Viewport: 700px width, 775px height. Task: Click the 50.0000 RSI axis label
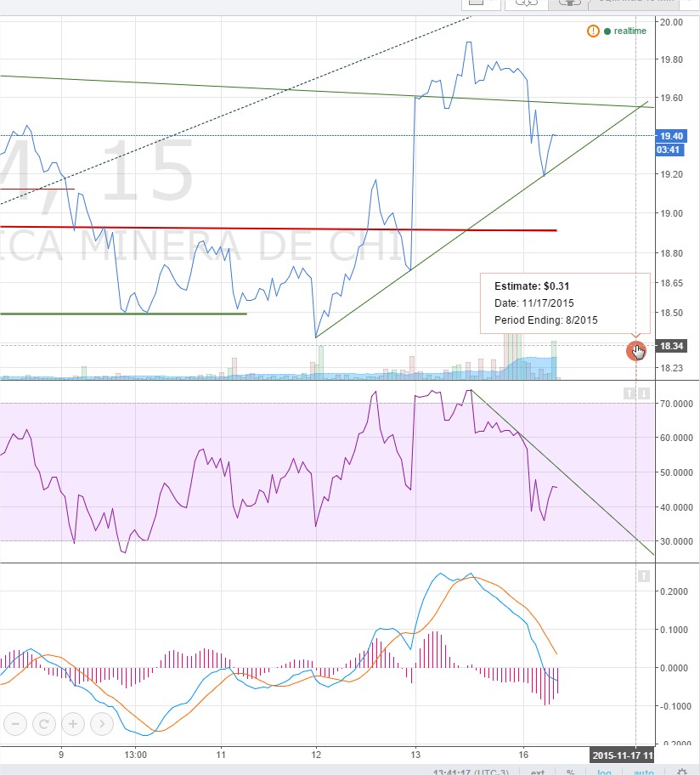(x=676, y=473)
